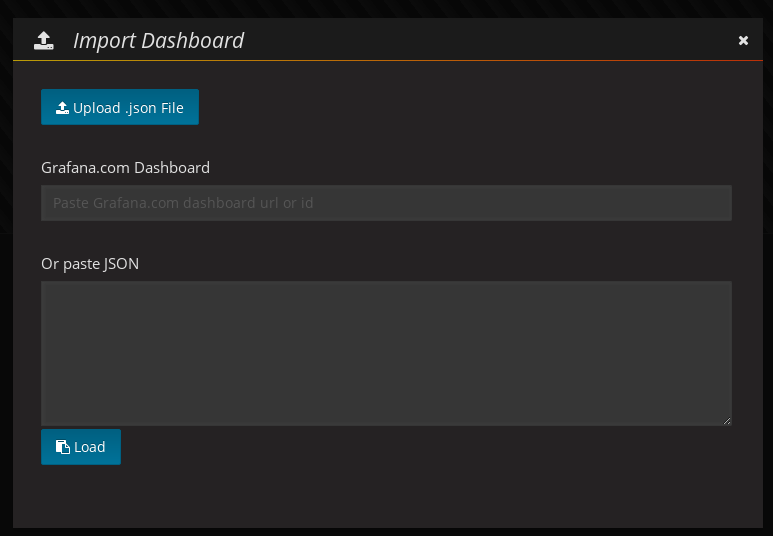Image resolution: width=773 pixels, height=536 pixels.
Task: Click the Upload .json File button
Action: 120,107
